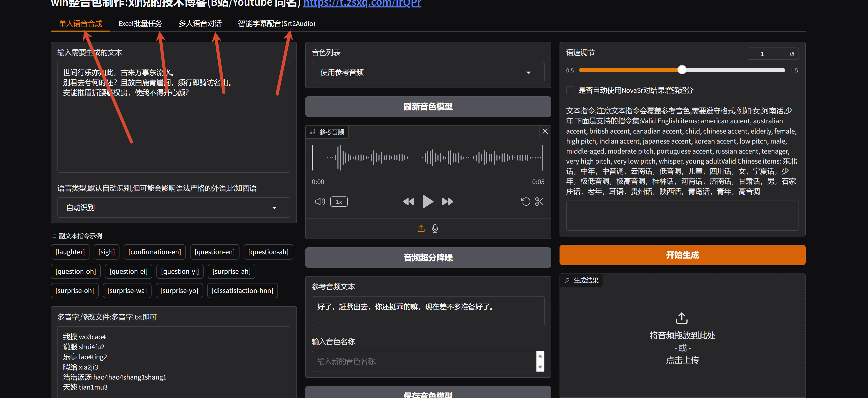The image size is (868, 398).
Task: Click the 开始生成 button
Action: point(682,255)
